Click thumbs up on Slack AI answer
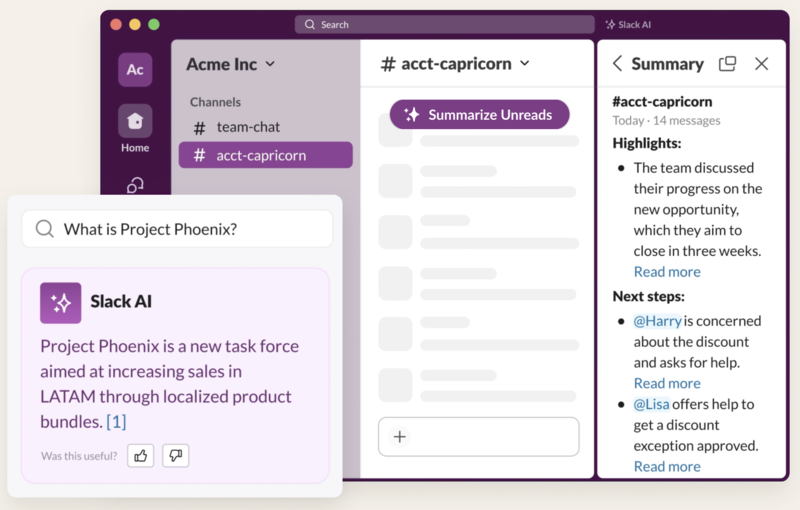 (141, 456)
